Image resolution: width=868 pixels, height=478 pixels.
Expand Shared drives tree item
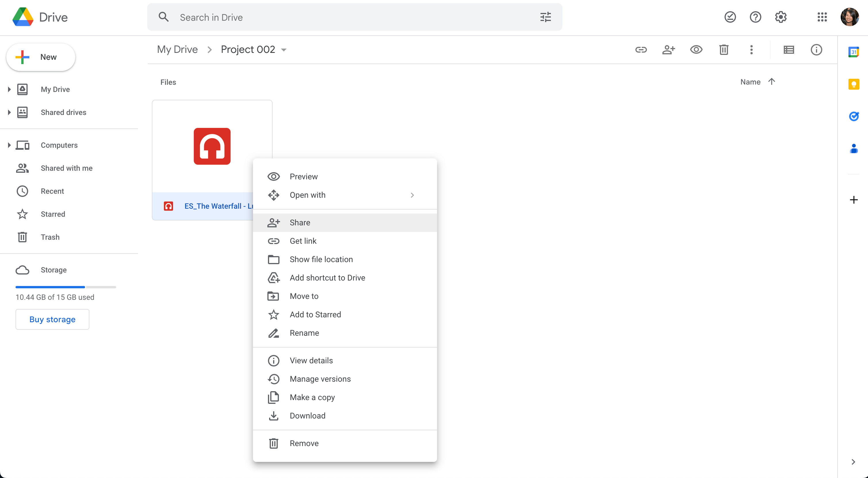coord(9,112)
